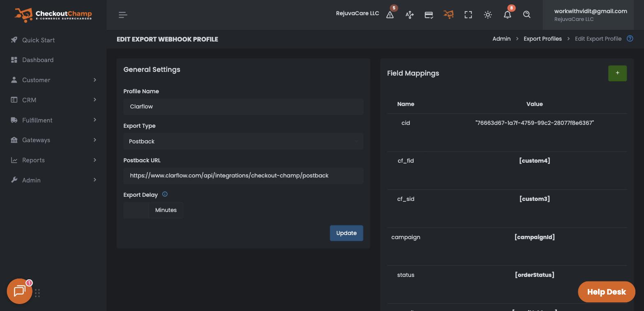Click the Export Delay info icon
Image resolution: width=644 pixels, height=311 pixels.
(165, 194)
